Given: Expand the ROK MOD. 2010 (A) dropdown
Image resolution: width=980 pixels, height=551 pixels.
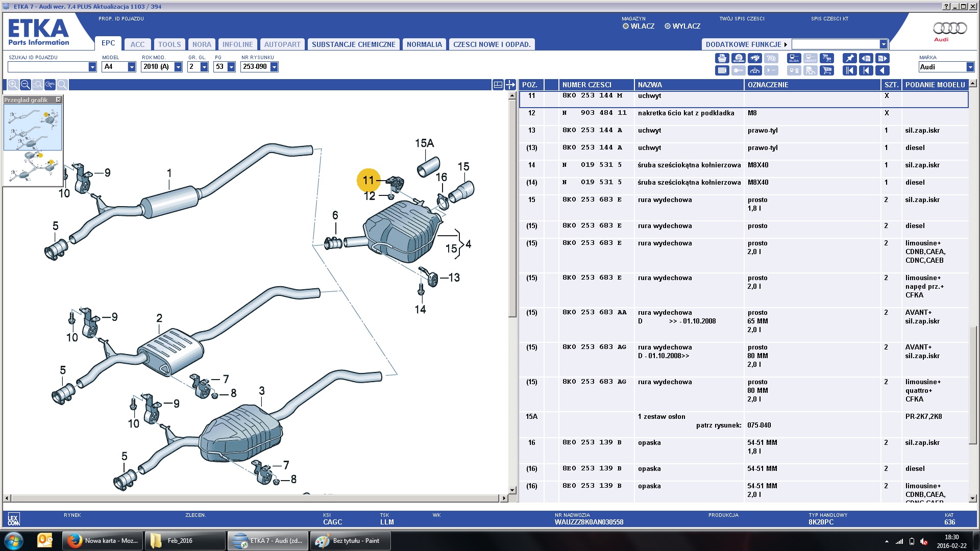Looking at the screenshot, I should tap(178, 67).
